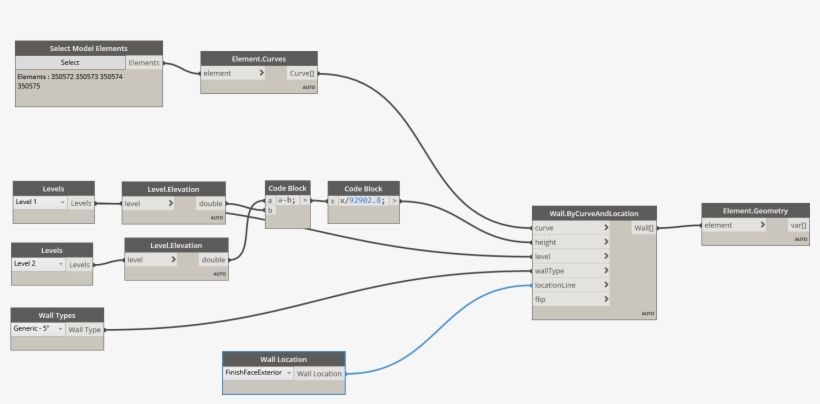Click the height input port chevron
Viewport: 820px width, 404px height.
[x=606, y=242]
